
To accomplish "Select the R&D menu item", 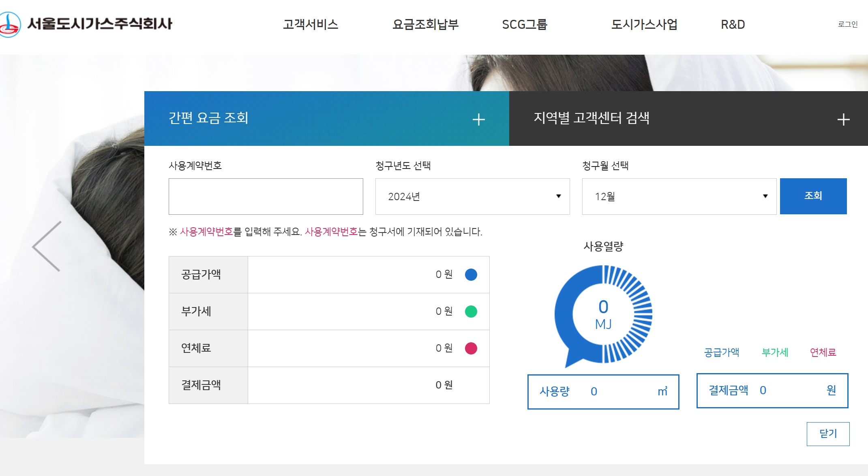I will coord(733,24).
